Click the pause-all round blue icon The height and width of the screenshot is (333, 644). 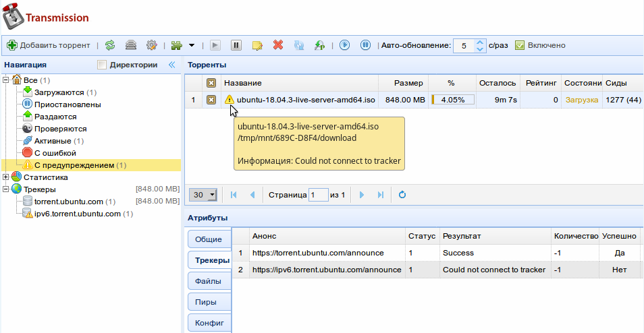pyautogui.click(x=365, y=45)
